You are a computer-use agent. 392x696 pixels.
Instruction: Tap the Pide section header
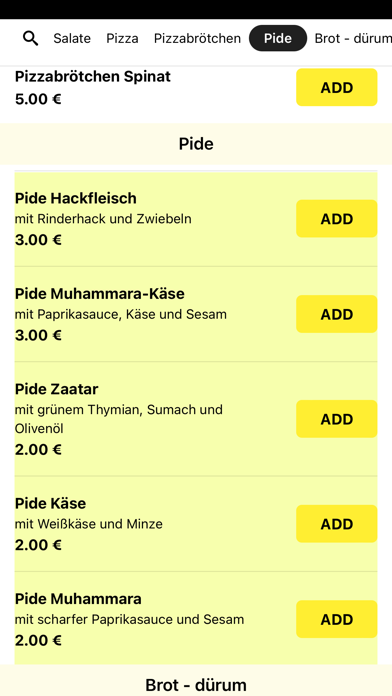click(x=196, y=144)
